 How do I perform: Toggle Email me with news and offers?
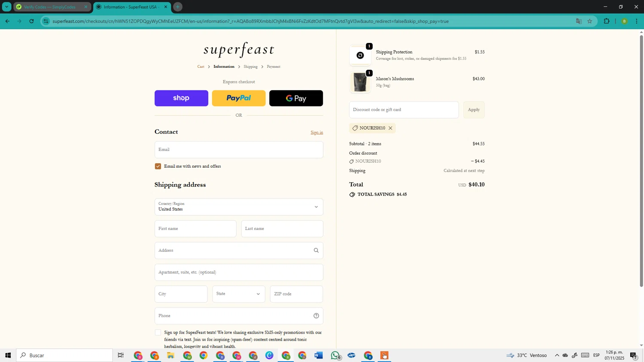(x=158, y=166)
